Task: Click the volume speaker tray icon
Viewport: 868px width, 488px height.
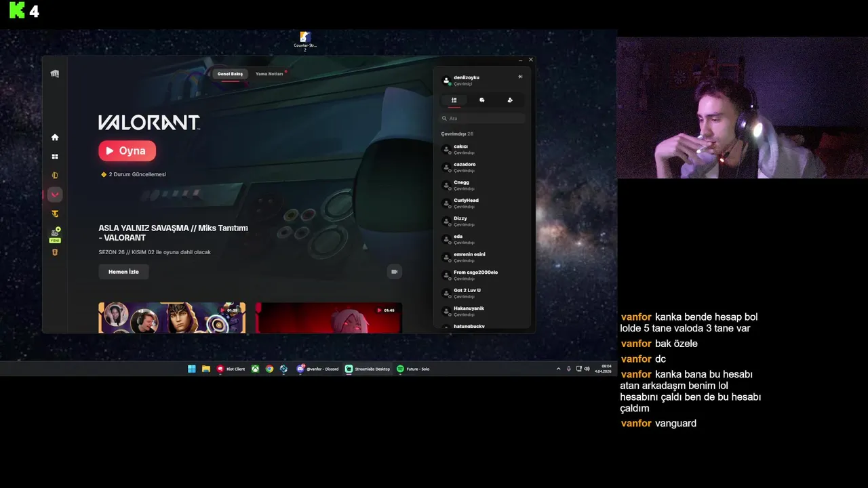Action: (587, 369)
